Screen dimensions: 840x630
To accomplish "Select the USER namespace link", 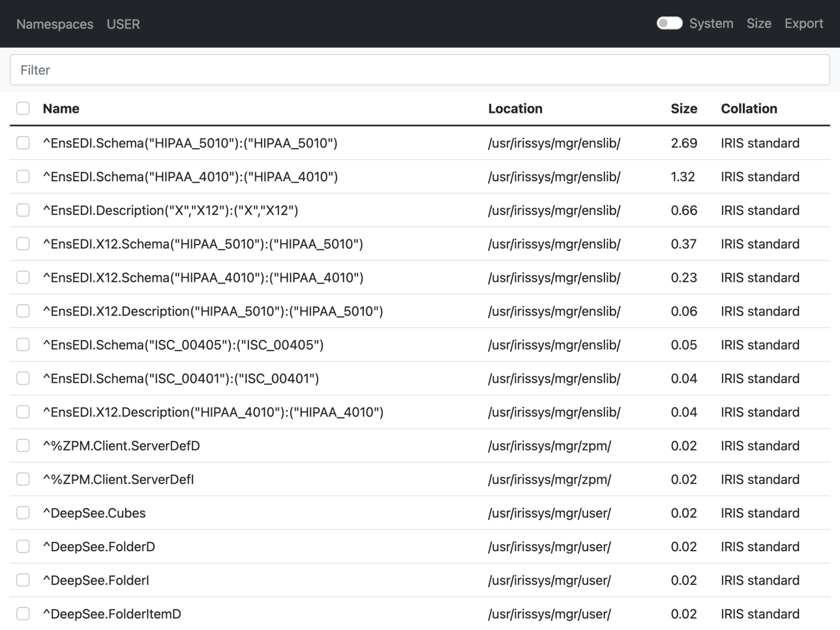I will click(123, 24).
